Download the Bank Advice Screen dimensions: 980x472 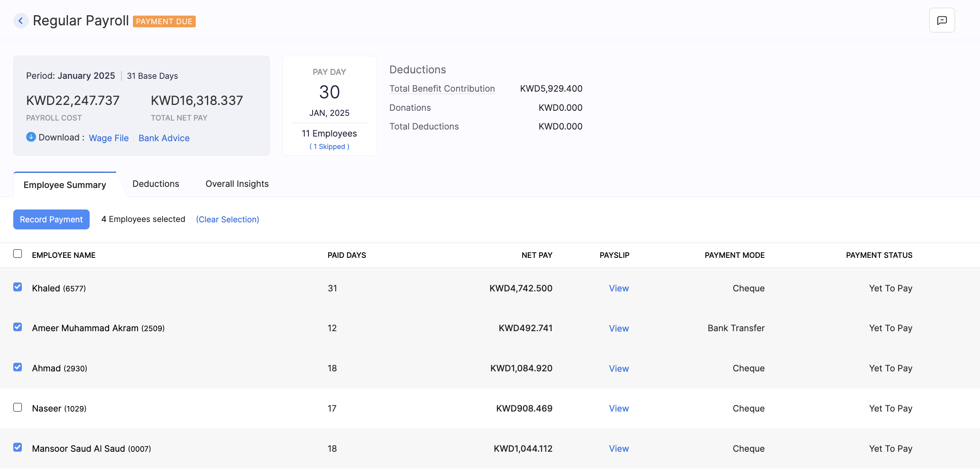coord(164,138)
